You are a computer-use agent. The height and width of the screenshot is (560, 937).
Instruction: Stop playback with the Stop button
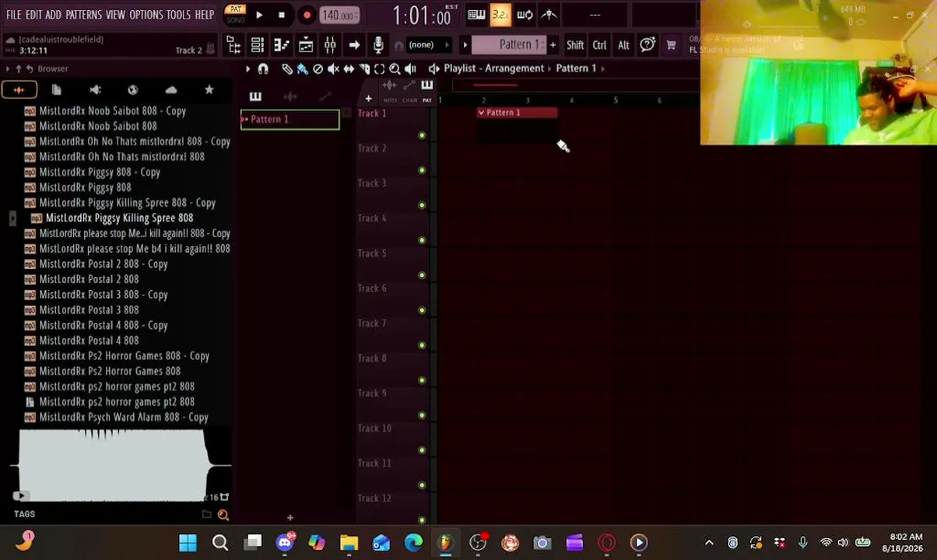point(282,15)
